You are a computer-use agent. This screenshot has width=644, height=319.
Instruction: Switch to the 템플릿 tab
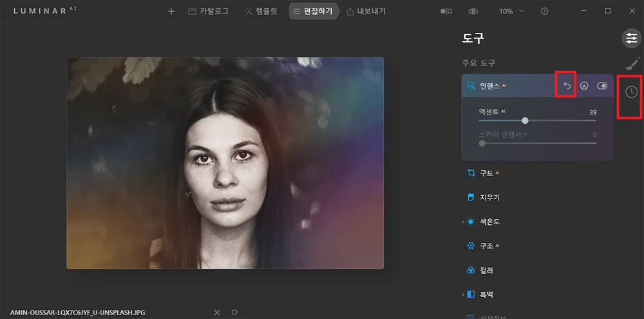click(x=263, y=12)
